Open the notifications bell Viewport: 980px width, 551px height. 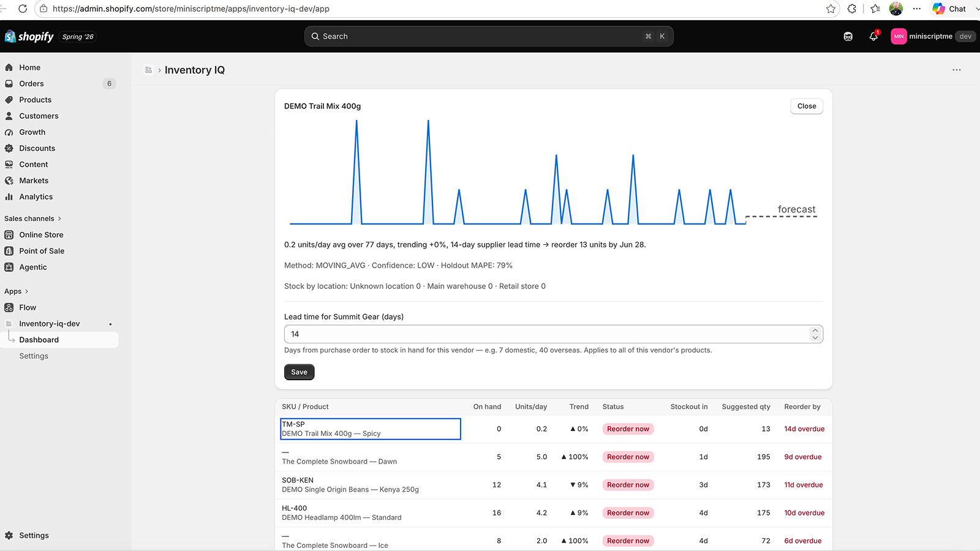pos(873,37)
